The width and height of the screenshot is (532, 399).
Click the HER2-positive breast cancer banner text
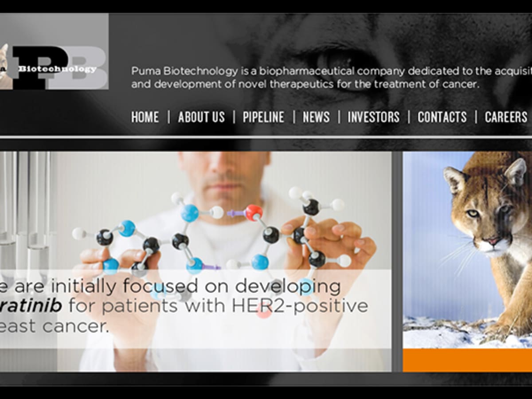[x=184, y=306]
